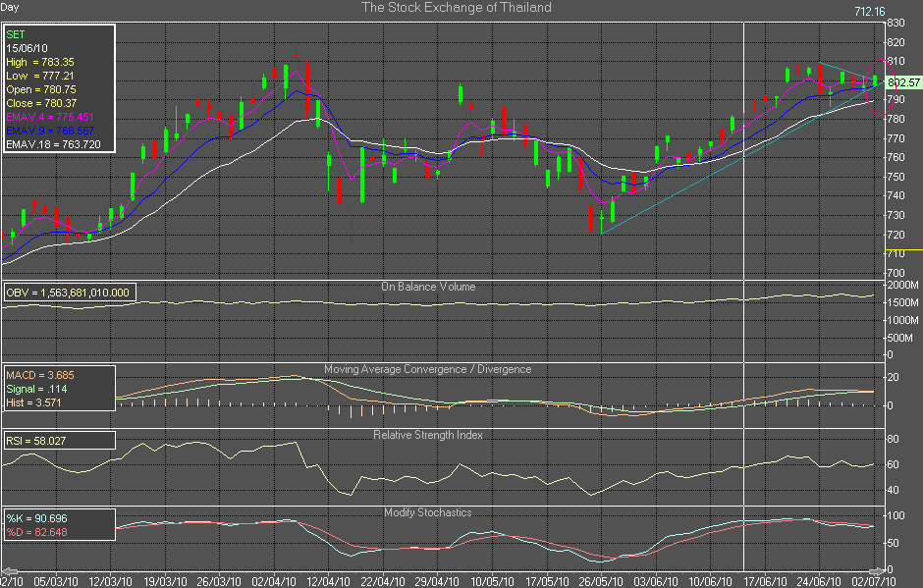Click the "22/04/10" date axis label

coord(383,581)
